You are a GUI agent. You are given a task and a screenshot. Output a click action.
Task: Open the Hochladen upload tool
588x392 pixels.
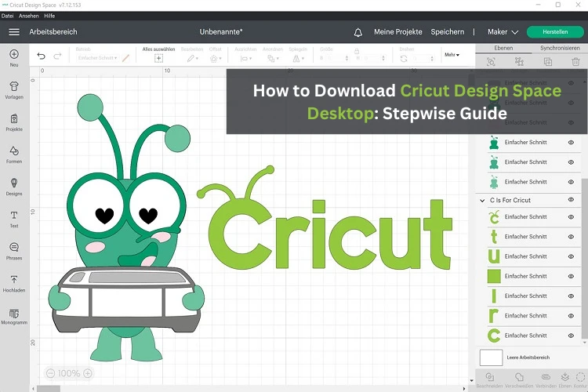[x=14, y=284]
